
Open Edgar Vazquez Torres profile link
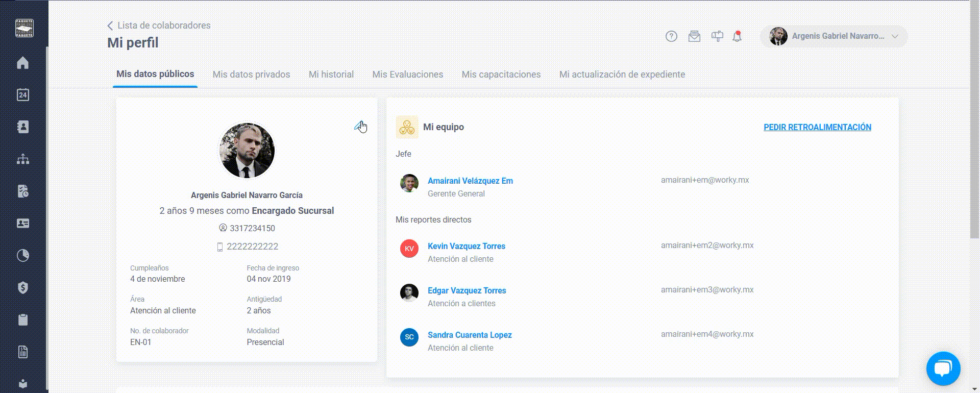click(x=467, y=290)
